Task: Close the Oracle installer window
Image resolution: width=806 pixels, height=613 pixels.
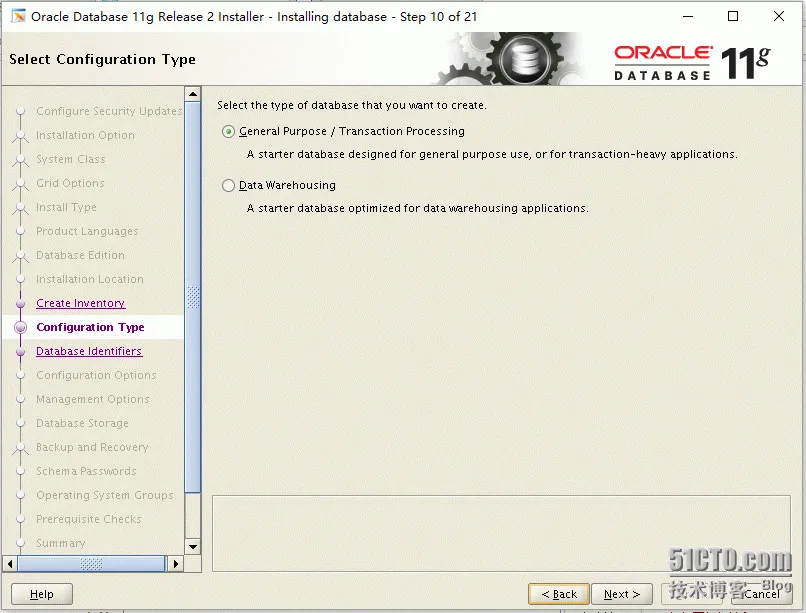Action: point(779,16)
